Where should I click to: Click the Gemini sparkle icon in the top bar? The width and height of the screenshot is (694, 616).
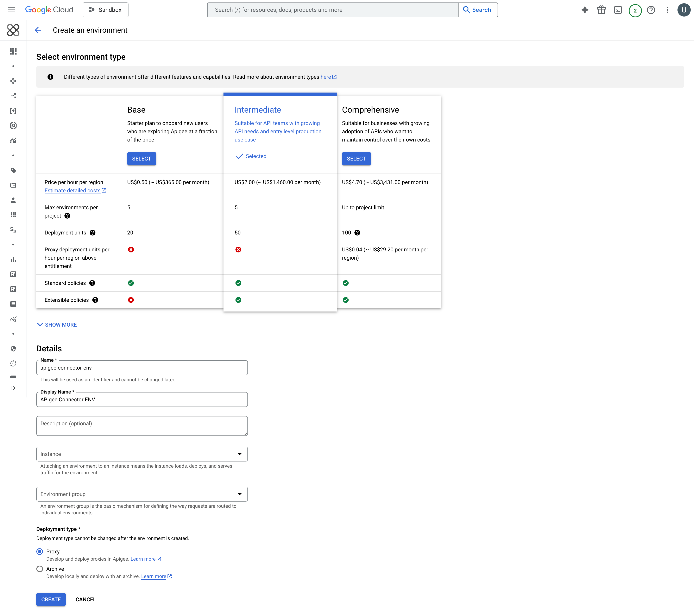pyautogui.click(x=585, y=10)
